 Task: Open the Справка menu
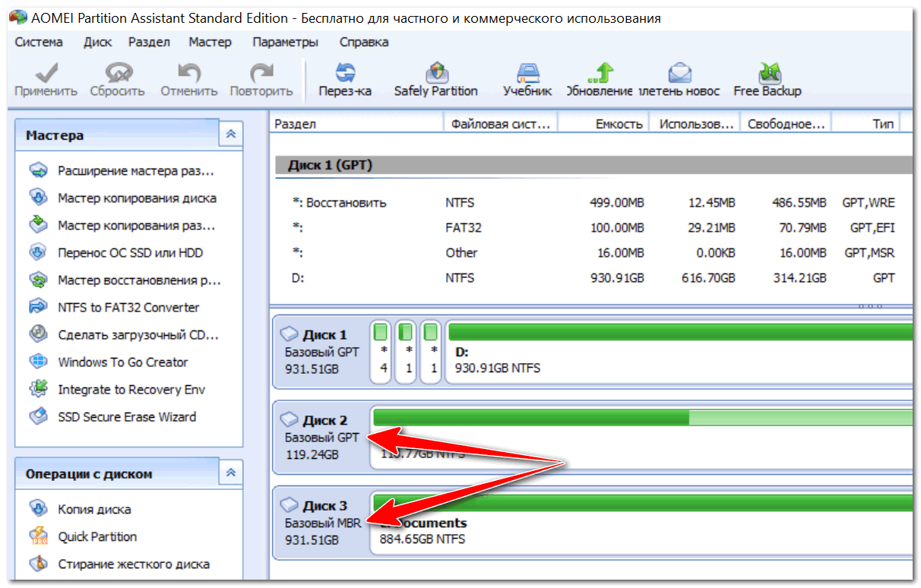364,42
